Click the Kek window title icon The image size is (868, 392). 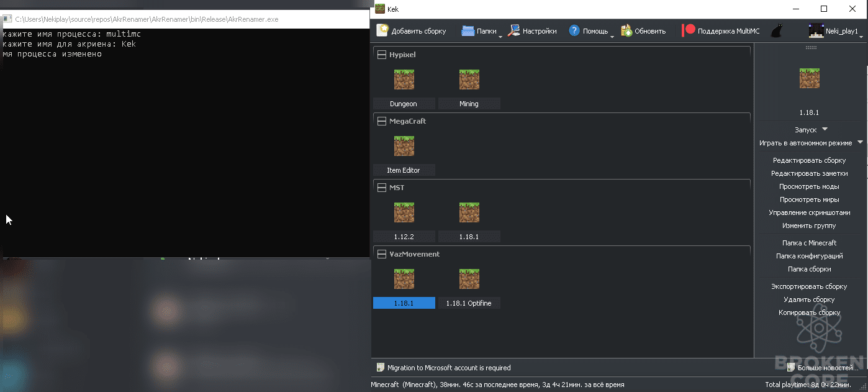pyautogui.click(x=380, y=9)
